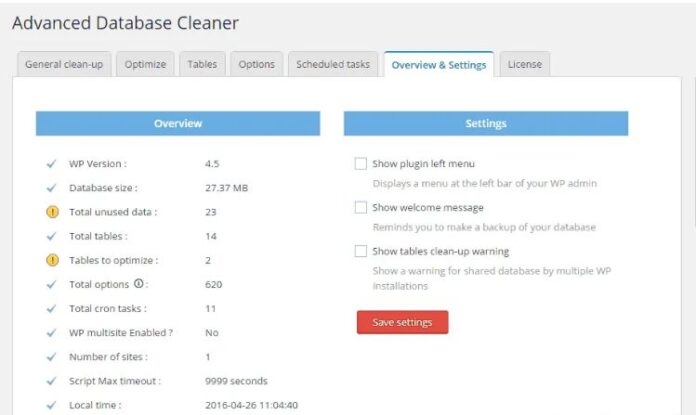Click the Advanced Database Cleaner page title
Screen dimensions: 696x415
tap(125, 23)
